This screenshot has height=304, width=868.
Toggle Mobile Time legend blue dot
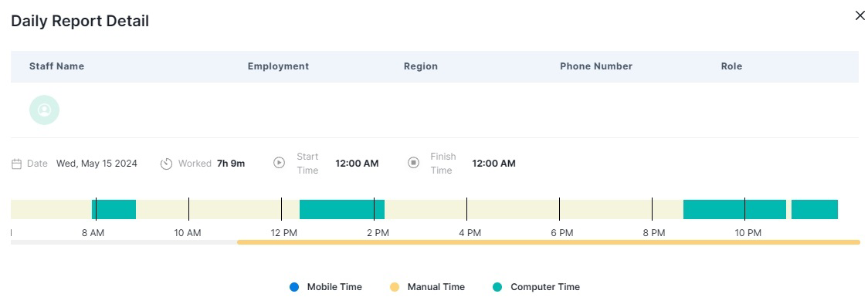(294, 287)
